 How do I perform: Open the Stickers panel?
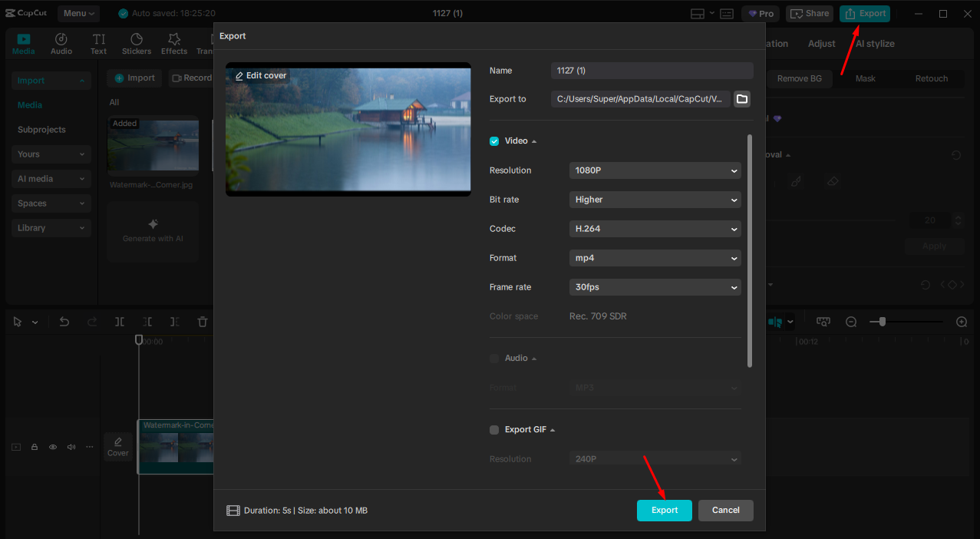136,42
